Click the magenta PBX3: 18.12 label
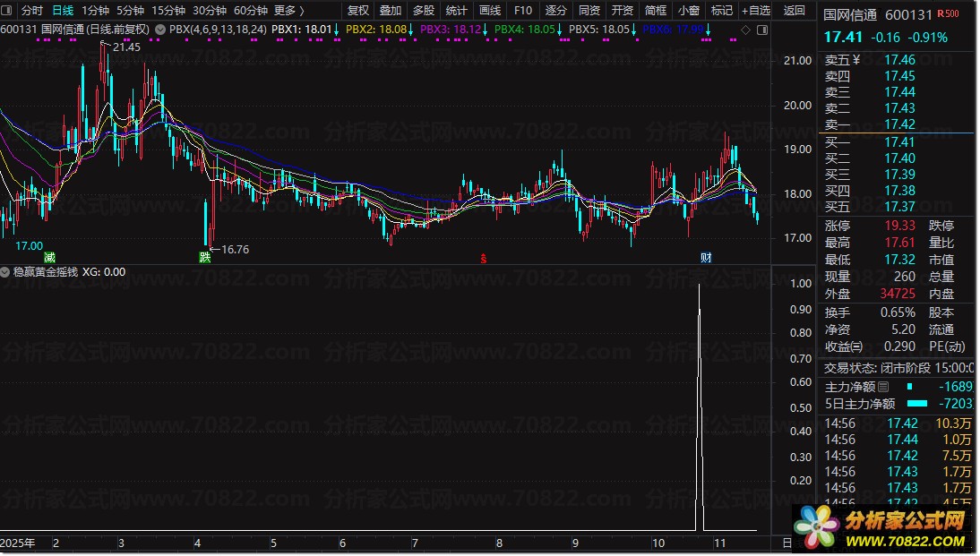Screen dimensions: 980x556 pyautogui.click(x=451, y=30)
